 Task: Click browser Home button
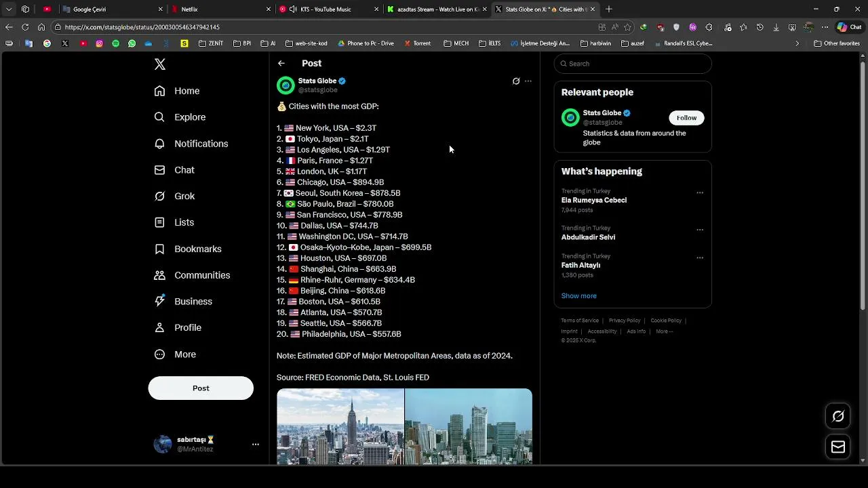click(x=41, y=27)
